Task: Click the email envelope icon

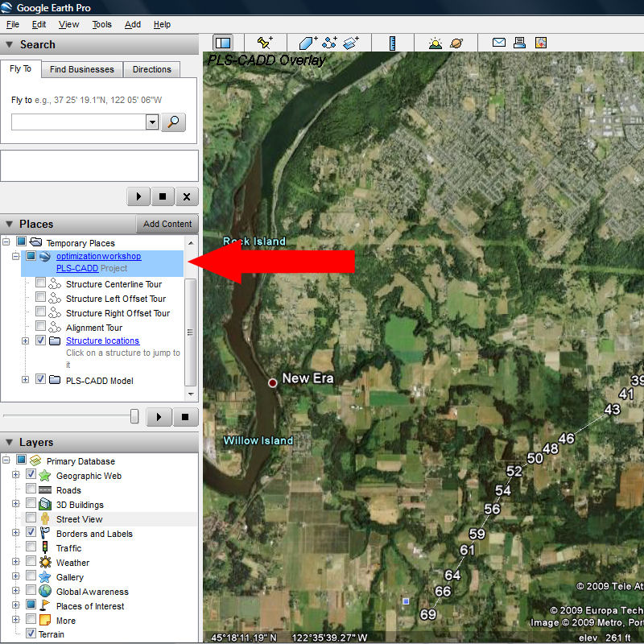Action: [498, 43]
